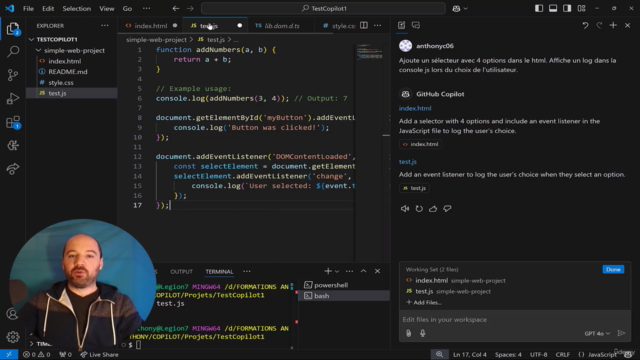Maximize the terminal panel size
The image size is (640, 360).
[x=363, y=271]
